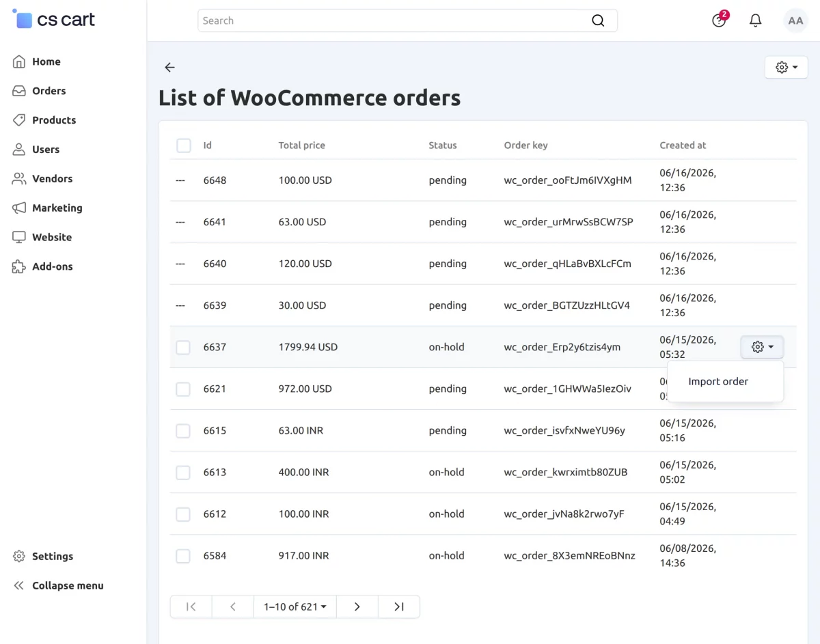Collapse the gear dropdown on row 6637
The height and width of the screenshot is (644, 820).
point(762,347)
